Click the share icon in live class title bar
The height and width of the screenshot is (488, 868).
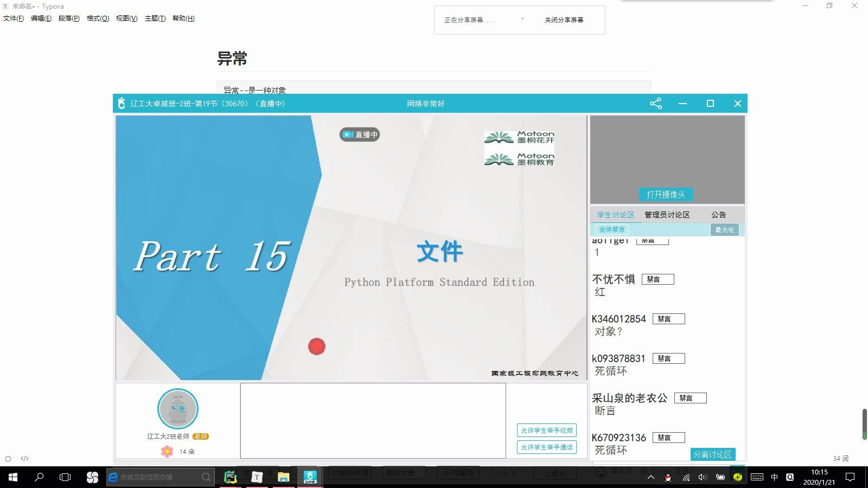click(x=656, y=103)
